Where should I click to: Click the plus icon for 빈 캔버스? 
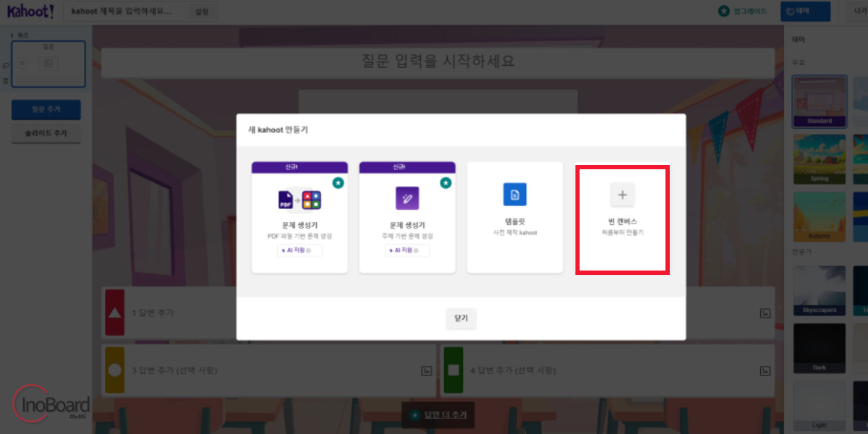click(x=623, y=195)
